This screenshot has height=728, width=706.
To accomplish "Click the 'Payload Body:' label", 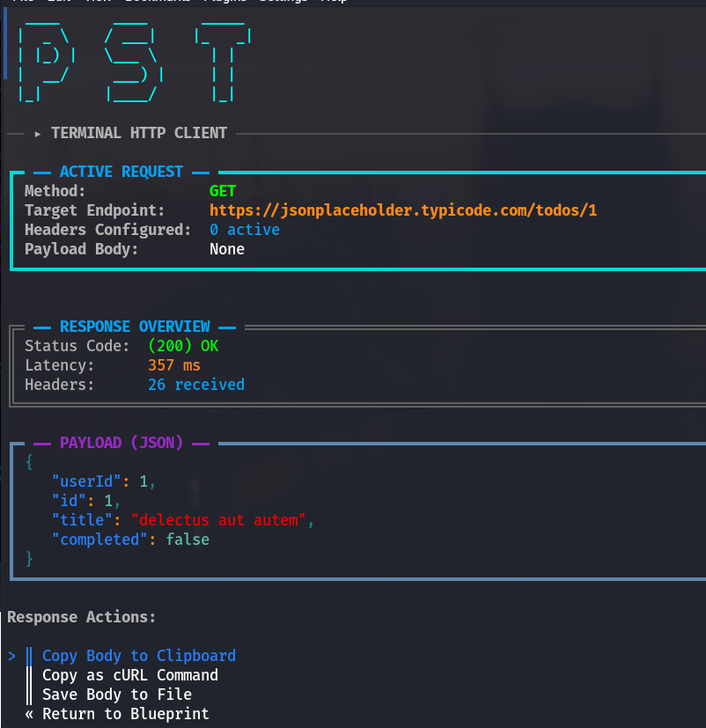I will (x=81, y=249).
